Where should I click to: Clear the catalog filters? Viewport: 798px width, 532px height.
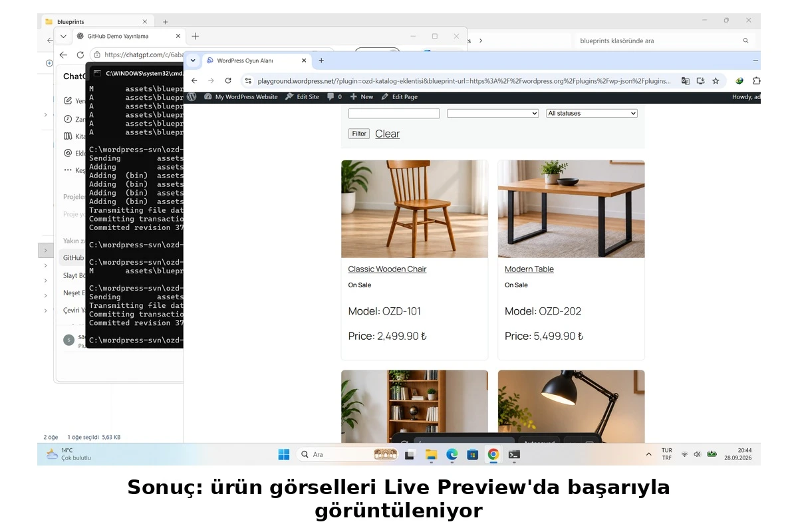[387, 134]
